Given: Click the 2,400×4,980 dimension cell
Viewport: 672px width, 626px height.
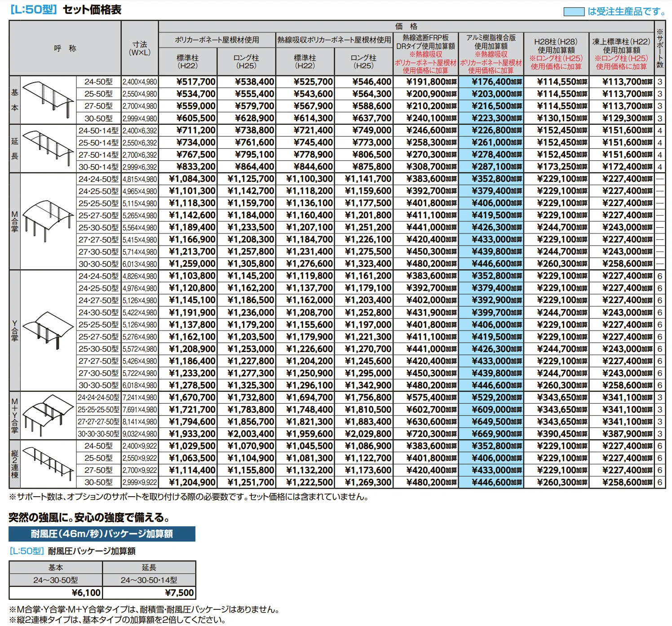Looking at the screenshot, I should click(140, 82).
